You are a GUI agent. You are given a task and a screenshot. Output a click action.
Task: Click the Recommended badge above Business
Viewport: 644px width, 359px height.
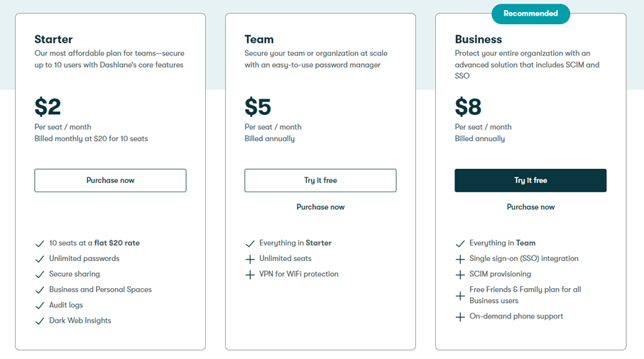(530, 13)
